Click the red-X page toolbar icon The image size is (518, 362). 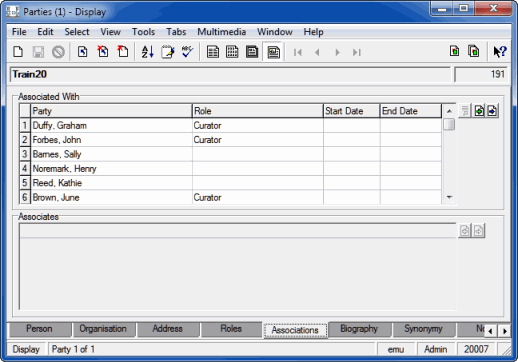[103, 52]
